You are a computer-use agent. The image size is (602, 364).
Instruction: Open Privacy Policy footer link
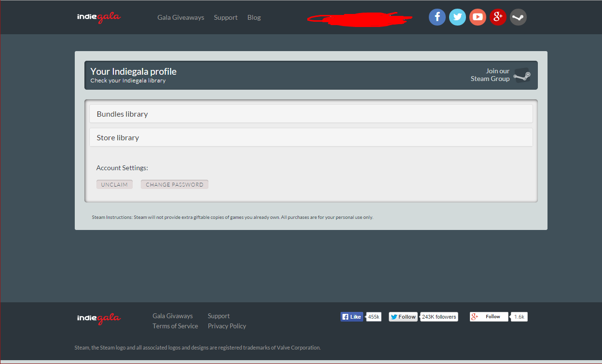227,326
